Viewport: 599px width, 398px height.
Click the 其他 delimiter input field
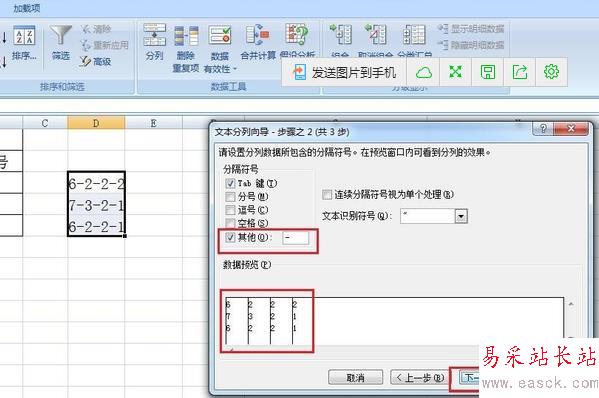pyautogui.click(x=295, y=238)
